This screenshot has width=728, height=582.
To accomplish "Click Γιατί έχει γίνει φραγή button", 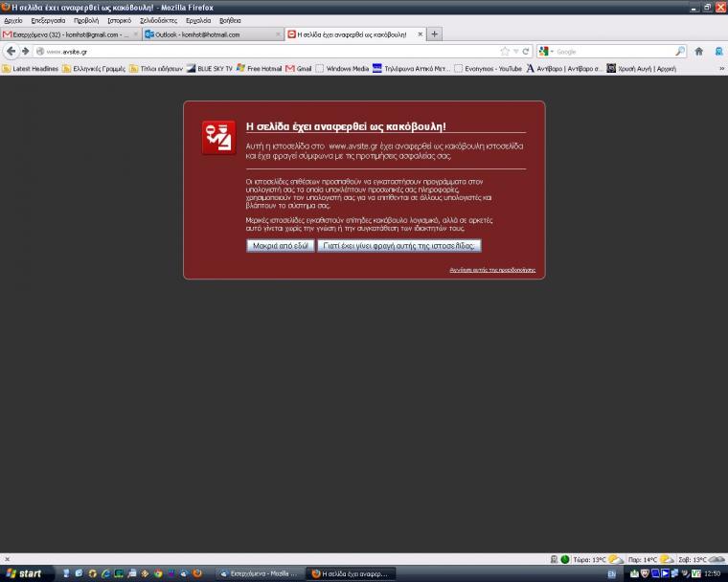I will pos(399,245).
